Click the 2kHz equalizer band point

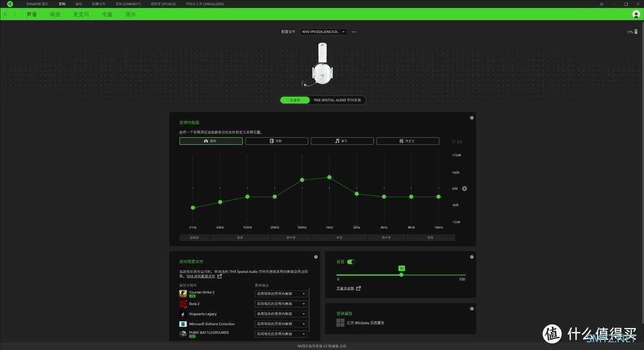(357, 194)
